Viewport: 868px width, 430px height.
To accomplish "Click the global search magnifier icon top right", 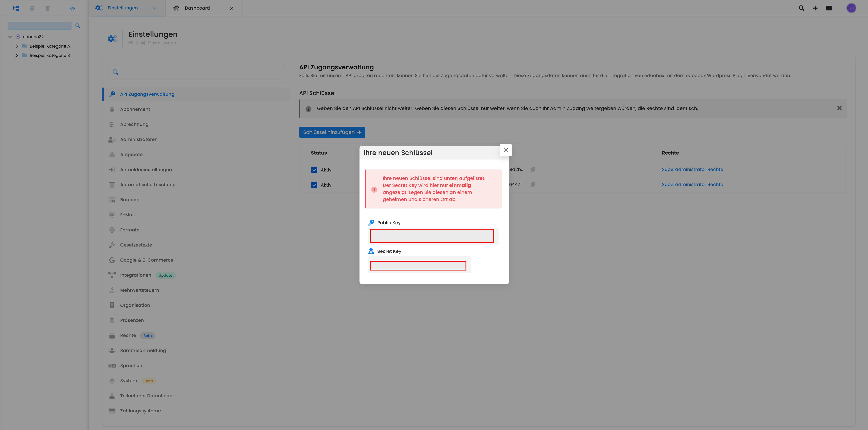I will [801, 8].
